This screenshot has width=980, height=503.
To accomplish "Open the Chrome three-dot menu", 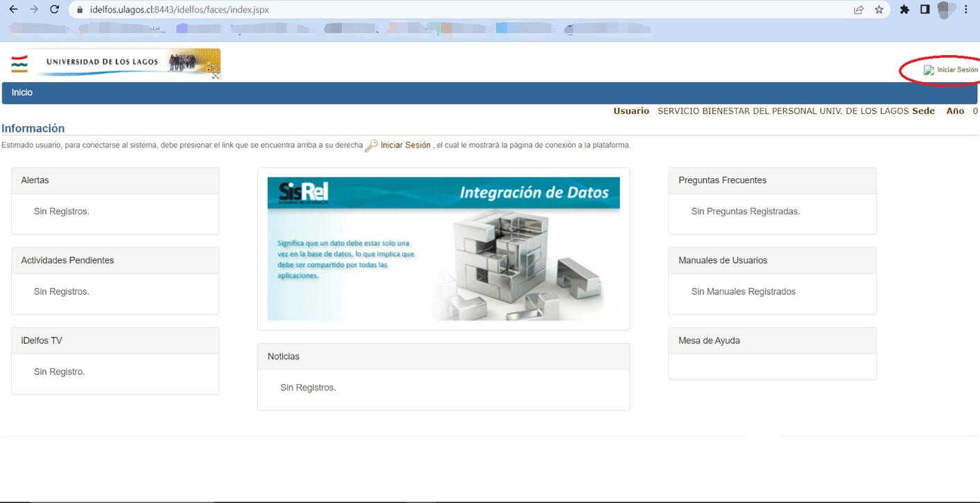I will tap(966, 10).
